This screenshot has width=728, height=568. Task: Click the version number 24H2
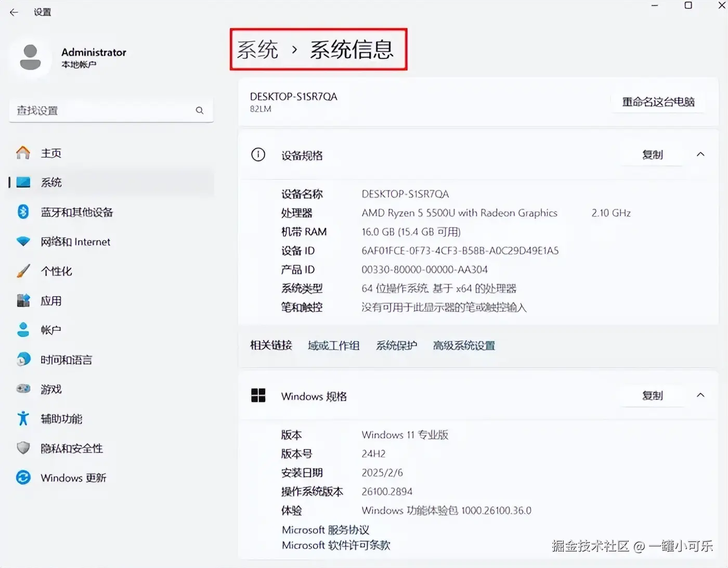373,454
